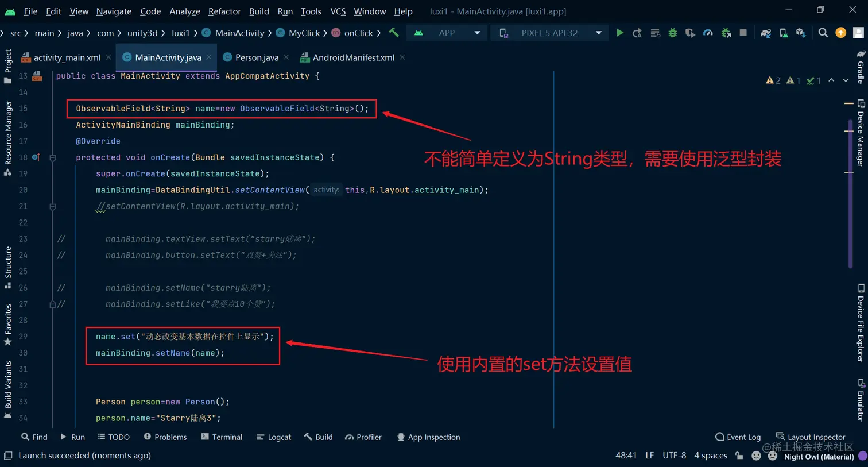The height and width of the screenshot is (467, 868).
Task: Click override gutter icon on line 18
Action: (x=36, y=157)
